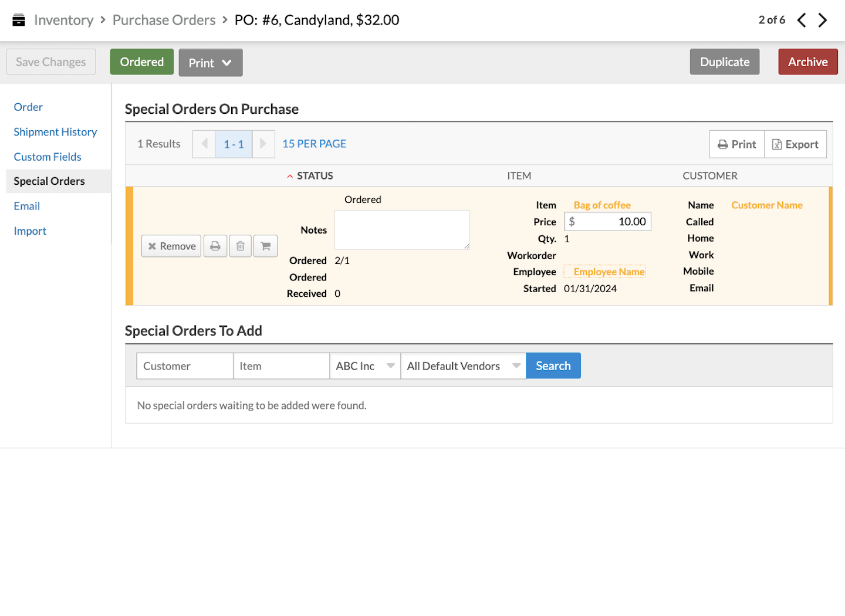Click the trash icon in special order row
This screenshot has height=616, width=845.
tap(241, 246)
